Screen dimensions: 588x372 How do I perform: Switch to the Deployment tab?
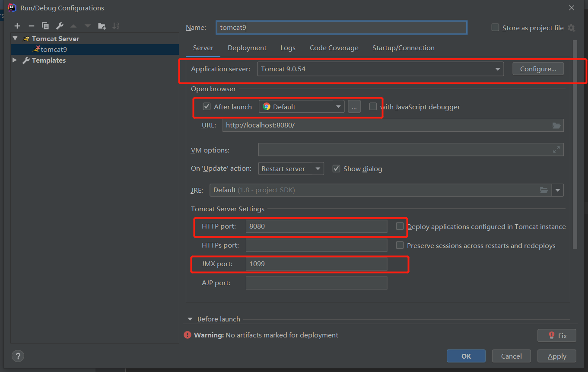tap(247, 48)
